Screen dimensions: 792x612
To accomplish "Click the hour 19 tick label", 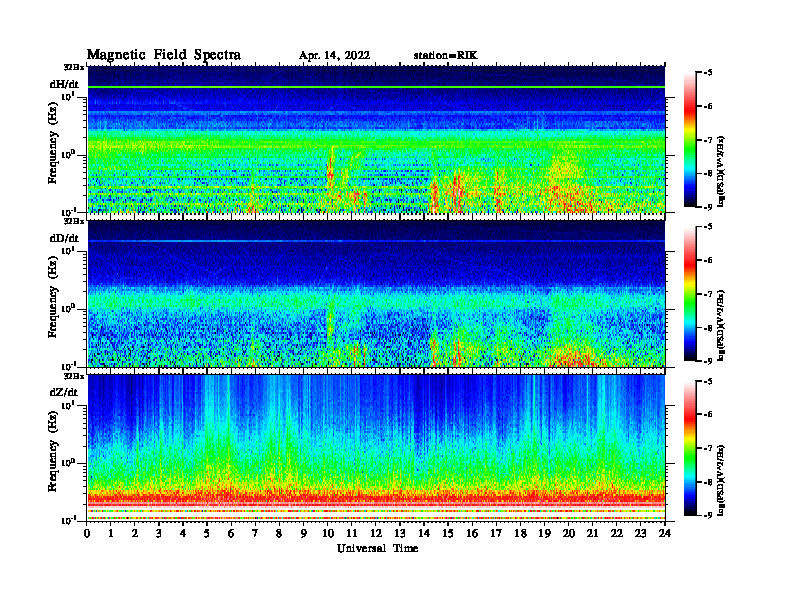I will pos(544,533).
